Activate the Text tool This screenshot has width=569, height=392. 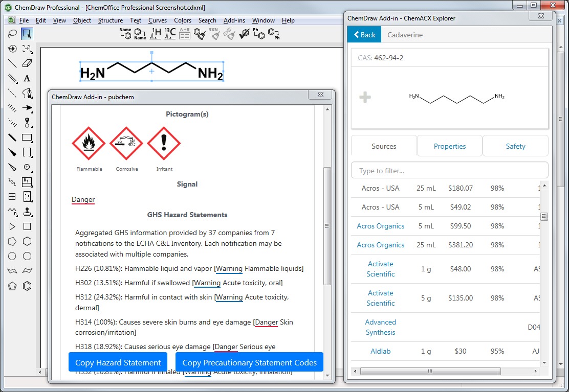[27, 79]
